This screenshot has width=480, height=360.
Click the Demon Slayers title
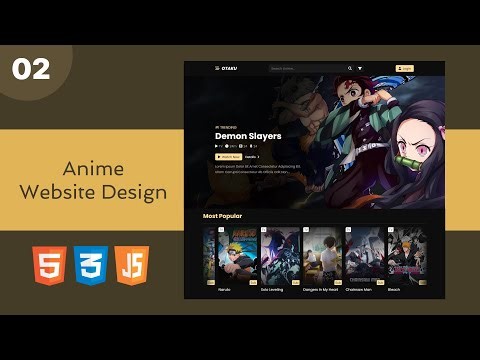[x=248, y=136]
